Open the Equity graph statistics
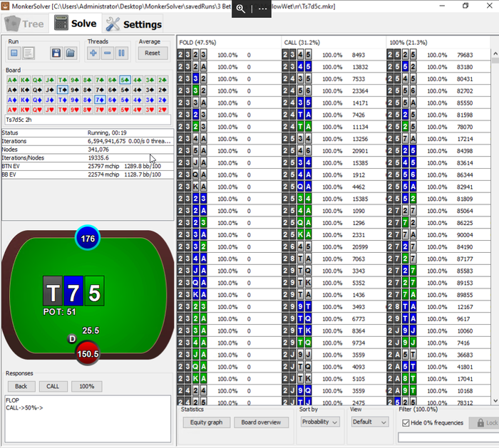499x448 pixels. click(206, 422)
